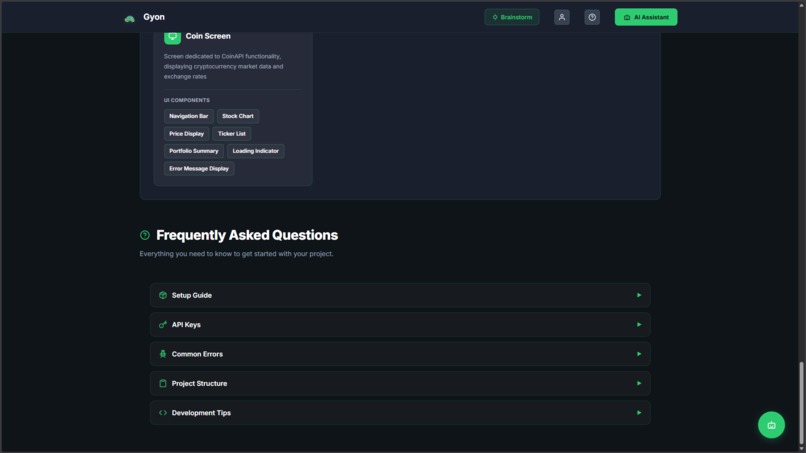
Task: Open the user profile icon button
Action: click(x=562, y=17)
